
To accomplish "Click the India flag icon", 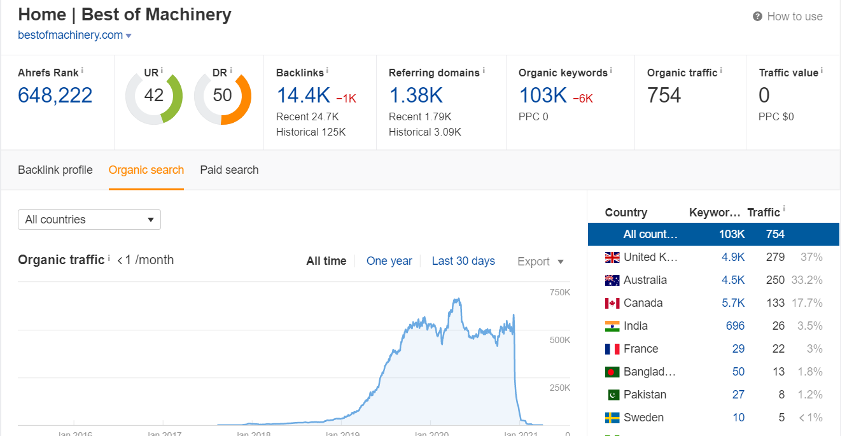I will click(612, 326).
